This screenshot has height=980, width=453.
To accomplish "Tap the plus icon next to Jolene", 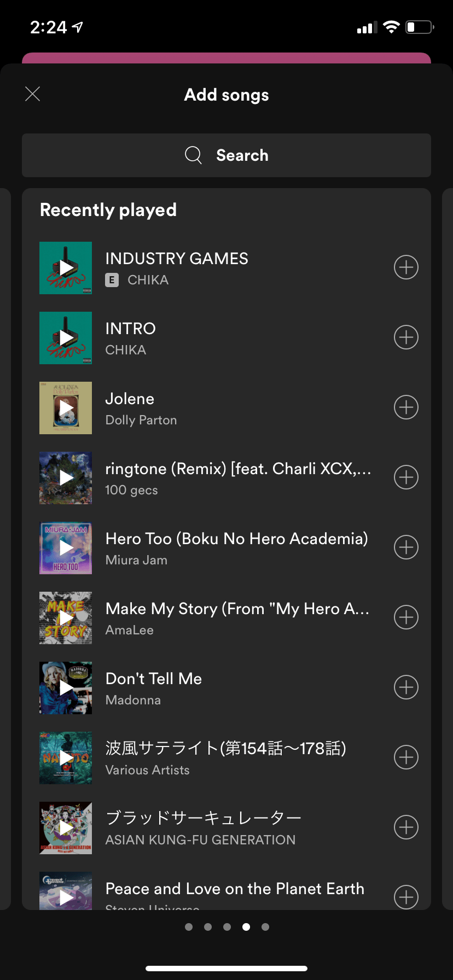I will click(x=406, y=407).
